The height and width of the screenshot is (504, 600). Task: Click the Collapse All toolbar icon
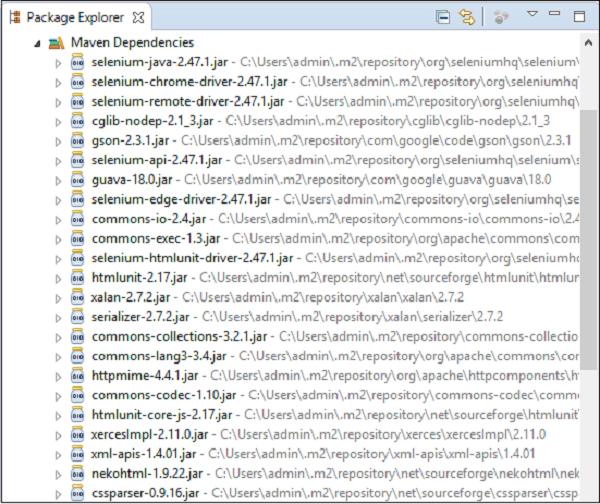(x=443, y=17)
